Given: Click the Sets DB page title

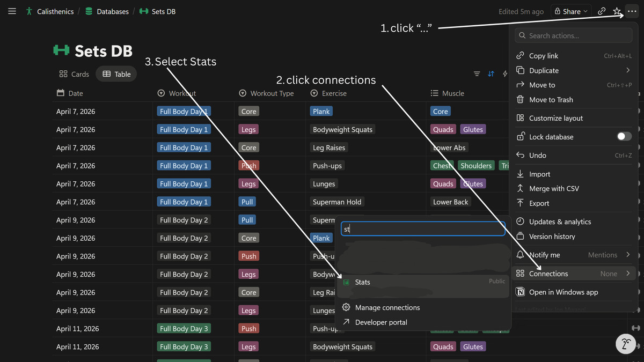Looking at the screenshot, I should (104, 50).
